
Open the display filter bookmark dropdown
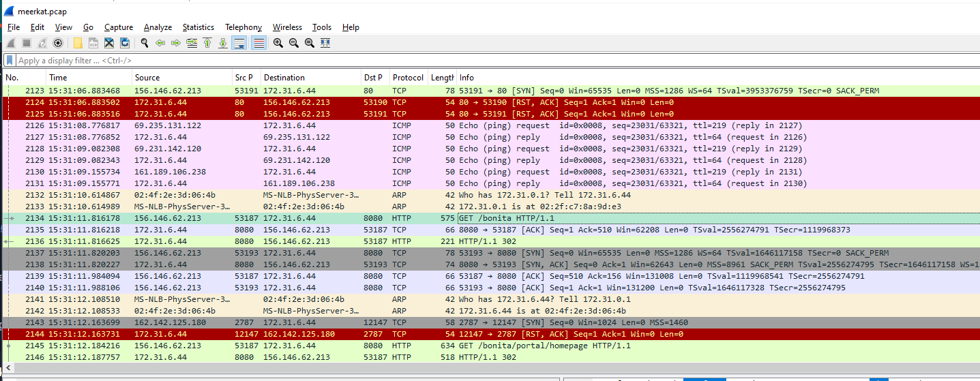pos(10,61)
